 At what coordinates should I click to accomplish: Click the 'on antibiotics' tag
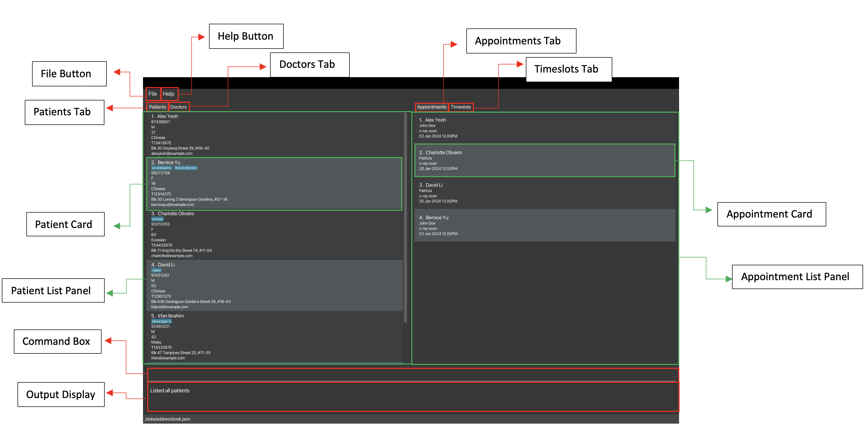coord(161,168)
